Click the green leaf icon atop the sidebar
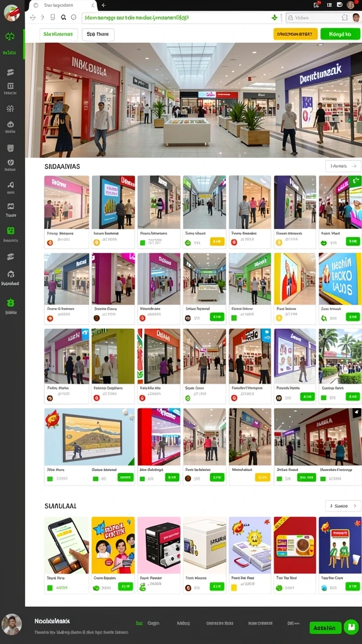Screen dimensions: 362x644 click(11, 36)
